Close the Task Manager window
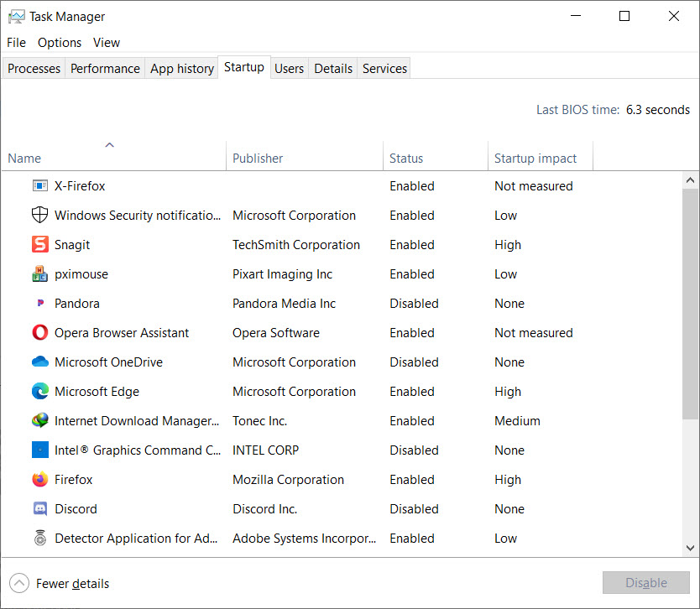This screenshot has height=609, width=700. [674, 16]
